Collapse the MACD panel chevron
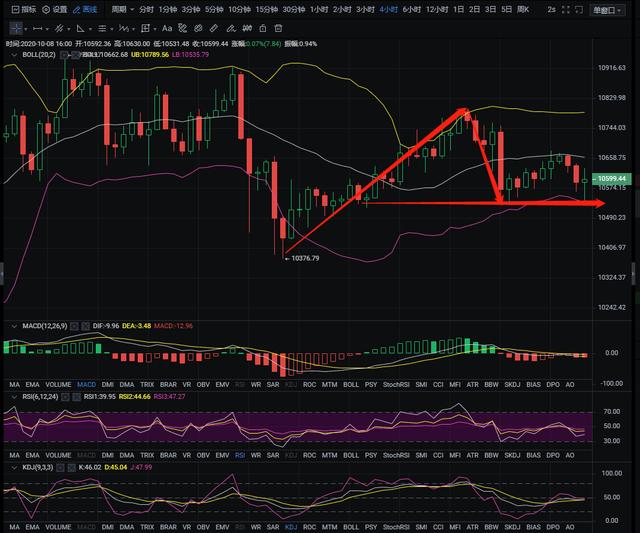This screenshot has width=640, height=533. click(x=14, y=326)
